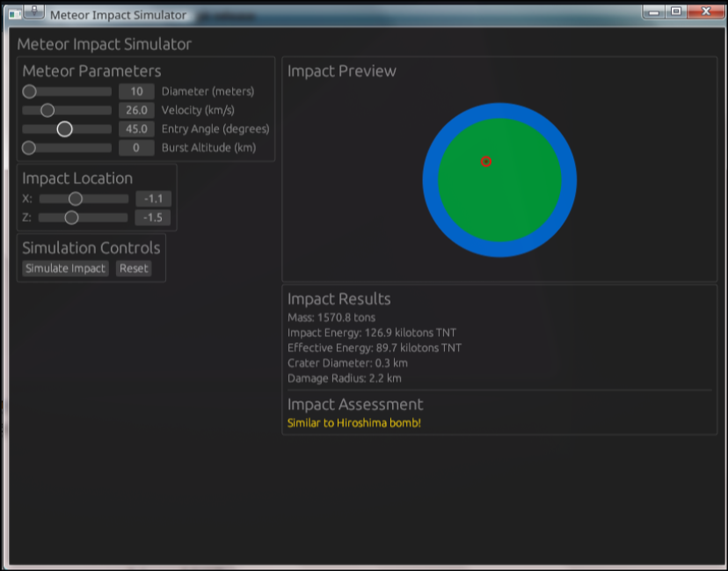Screen dimensions: 728x571
Task: Click the Hiroshima bomb assessment text
Action: (354, 422)
